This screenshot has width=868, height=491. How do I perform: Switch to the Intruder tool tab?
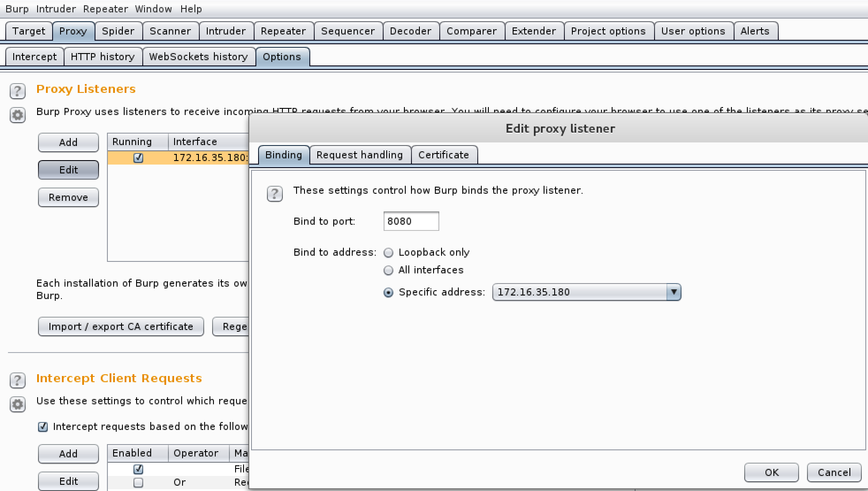(226, 31)
